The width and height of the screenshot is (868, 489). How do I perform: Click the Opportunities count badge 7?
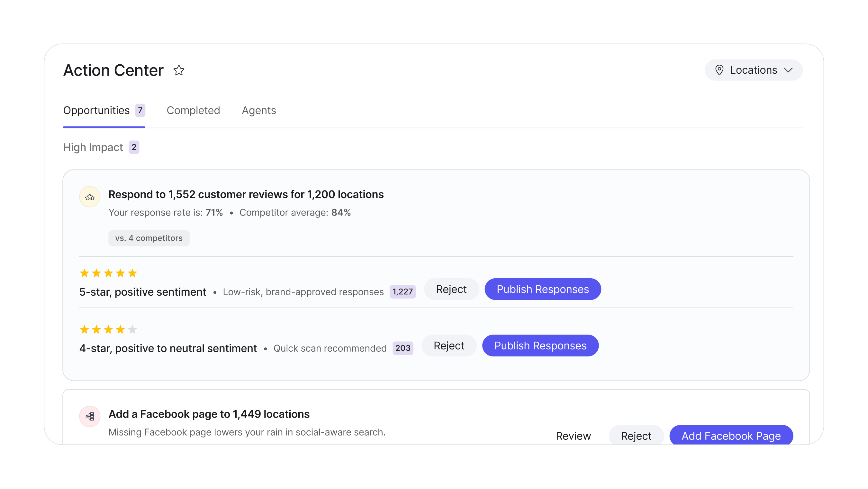[140, 111]
